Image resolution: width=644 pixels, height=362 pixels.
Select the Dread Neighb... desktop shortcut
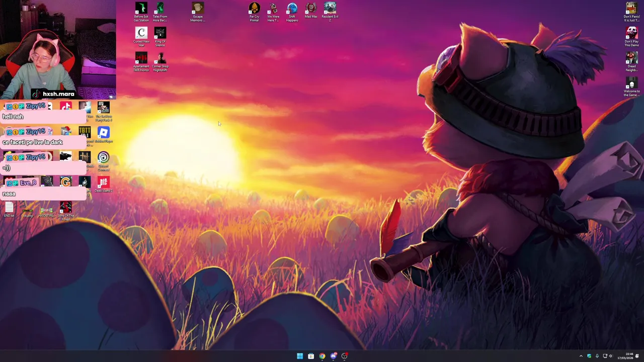[631, 62]
